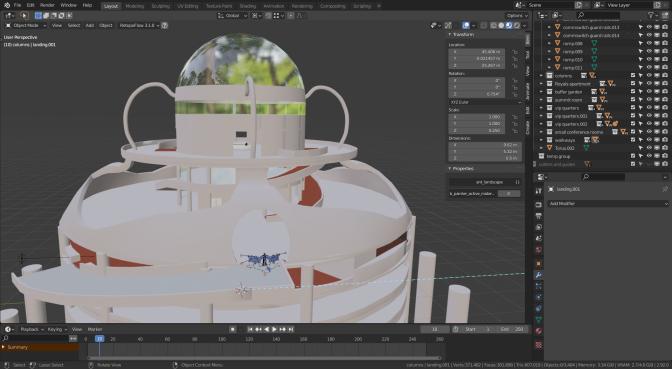Switch to material preview shading
The image size is (672, 369).
pyautogui.click(x=509, y=25)
